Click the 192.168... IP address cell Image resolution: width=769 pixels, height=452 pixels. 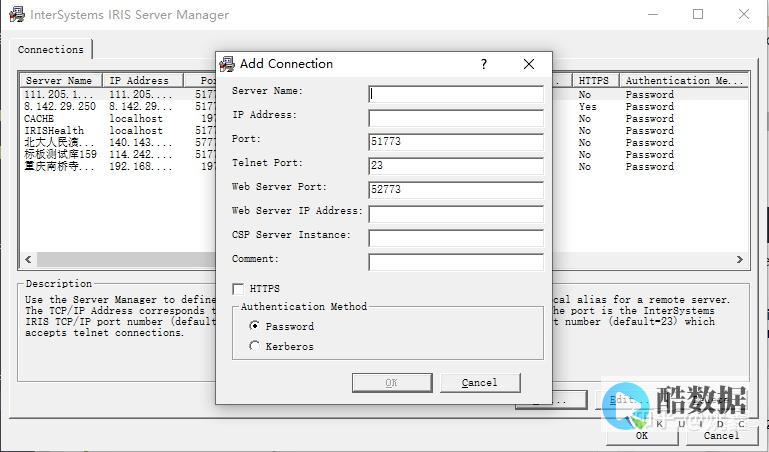click(141, 166)
